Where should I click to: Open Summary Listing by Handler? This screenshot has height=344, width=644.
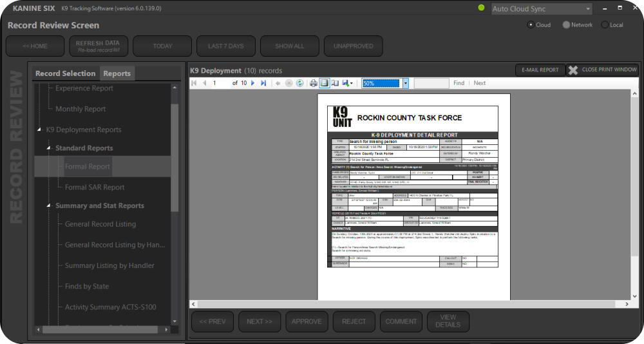[x=109, y=265]
